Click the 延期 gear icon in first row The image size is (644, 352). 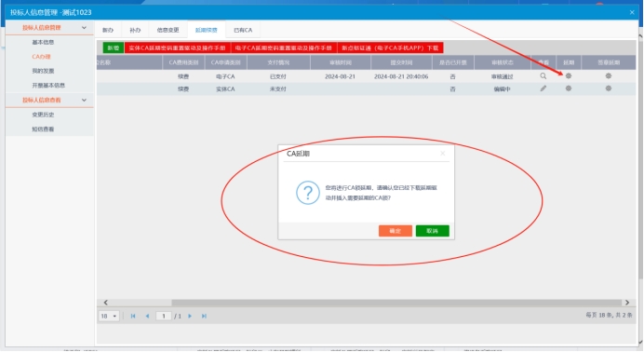point(569,76)
